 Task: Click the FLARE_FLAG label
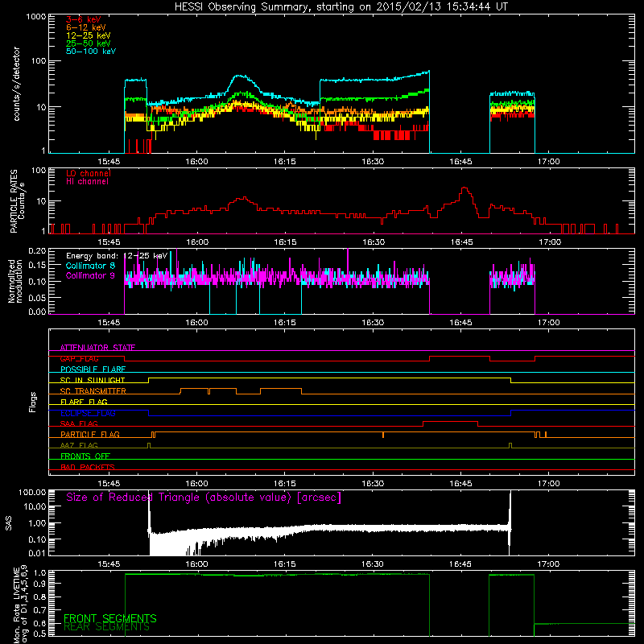[x=84, y=402]
